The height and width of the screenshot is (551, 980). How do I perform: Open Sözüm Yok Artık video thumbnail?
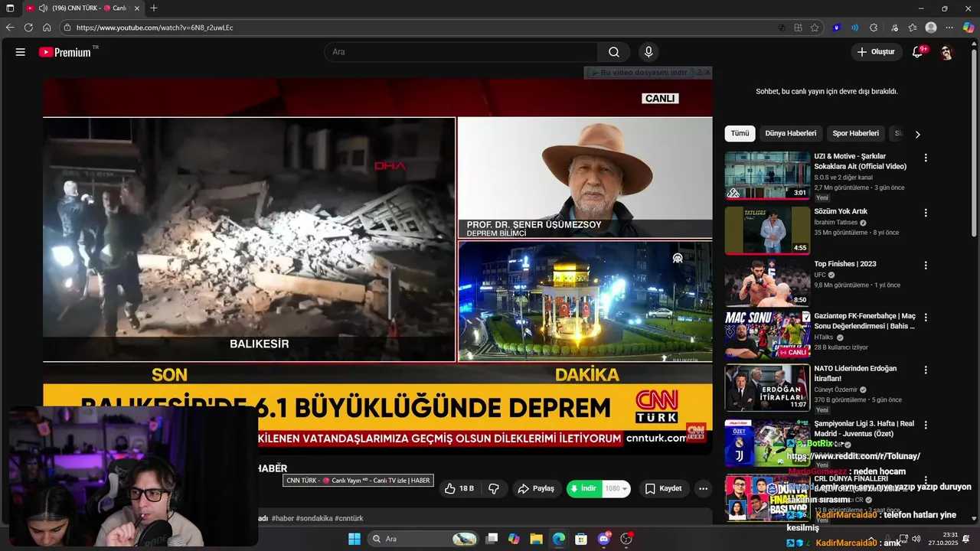767,230
